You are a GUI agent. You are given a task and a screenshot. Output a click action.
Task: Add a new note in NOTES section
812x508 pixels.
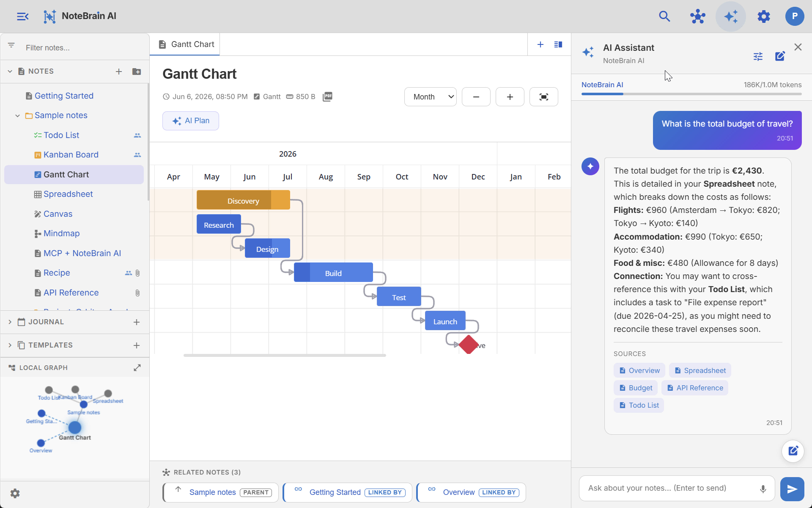pyautogui.click(x=119, y=72)
